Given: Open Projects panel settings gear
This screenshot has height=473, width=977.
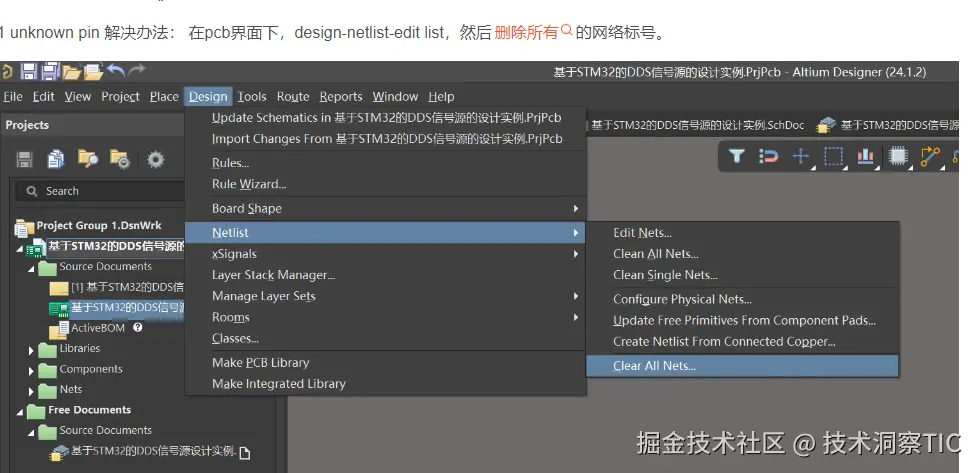Looking at the screenshot, I should click(x=155, y=160).
